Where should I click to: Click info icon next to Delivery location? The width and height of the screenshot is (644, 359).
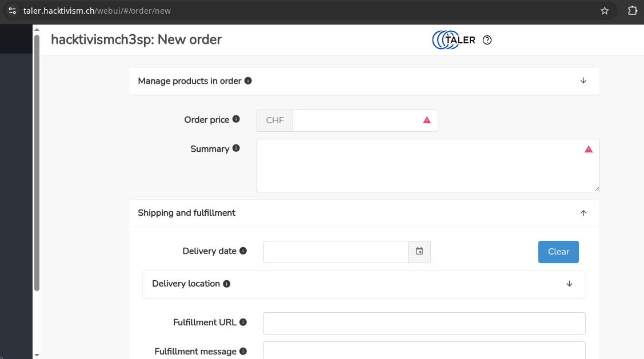(x=227, y=284)
